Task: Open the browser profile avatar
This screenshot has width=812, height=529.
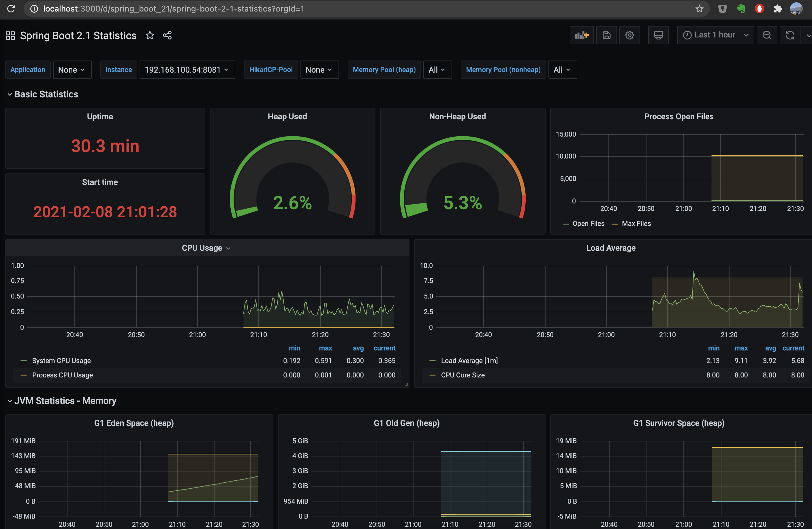Action: 796,9
